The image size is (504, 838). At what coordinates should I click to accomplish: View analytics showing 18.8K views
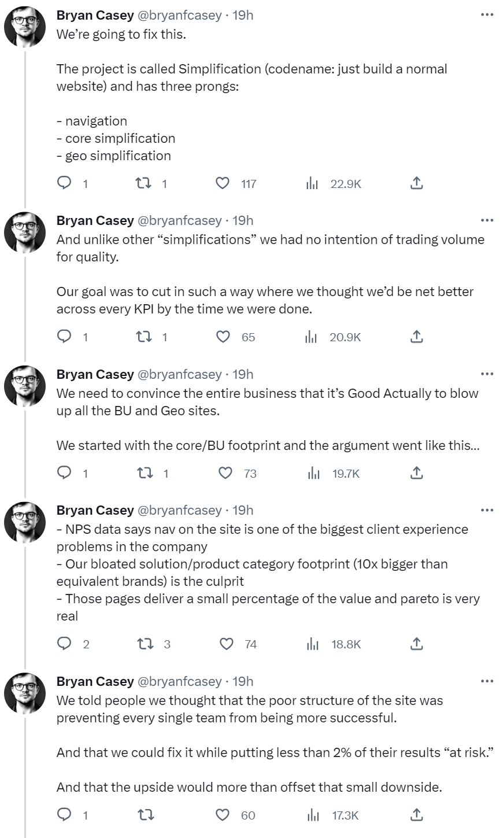[313, 644]
